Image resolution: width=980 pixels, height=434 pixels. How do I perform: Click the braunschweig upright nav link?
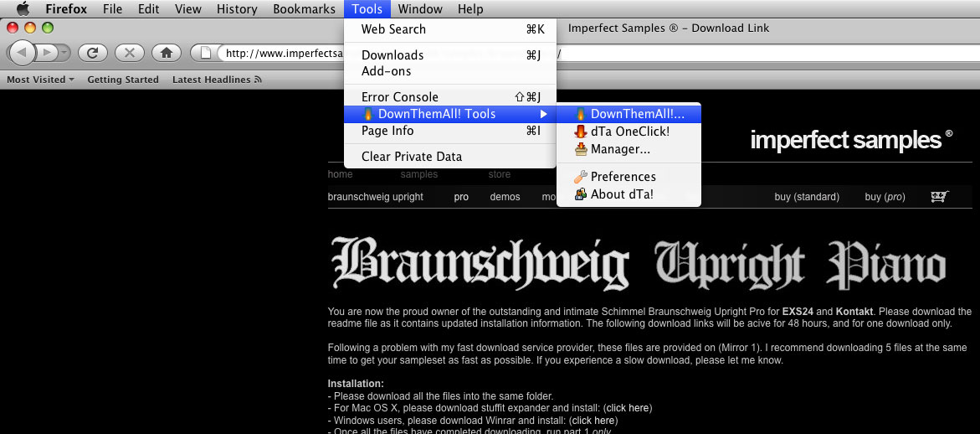coord(375,196)
